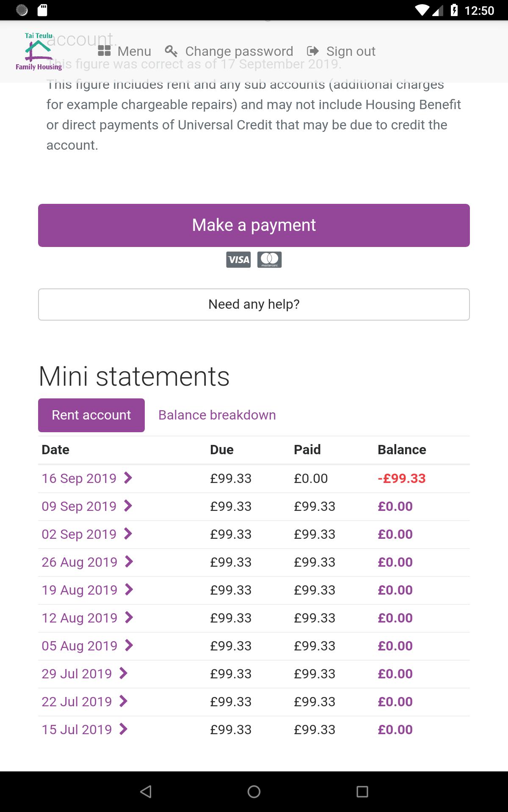Click the Change password key icon
Screen dimensions: 508x812
(171, 51)
